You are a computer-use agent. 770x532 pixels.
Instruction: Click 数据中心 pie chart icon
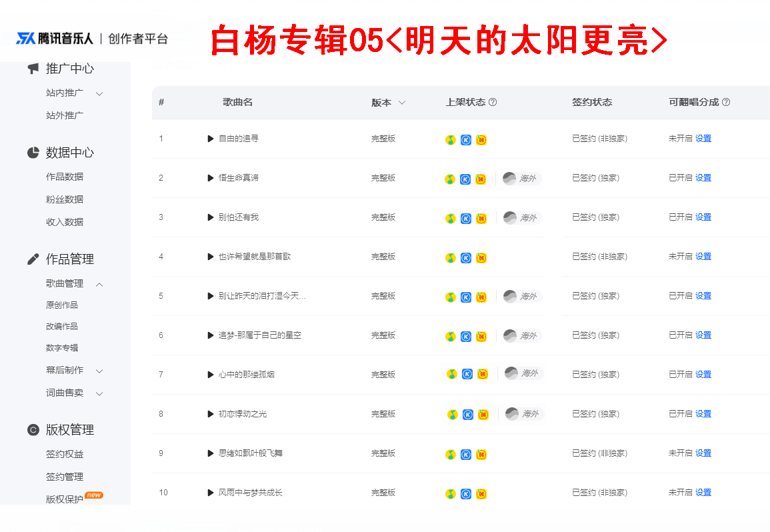pyautogui.click(x=33, y=153)
